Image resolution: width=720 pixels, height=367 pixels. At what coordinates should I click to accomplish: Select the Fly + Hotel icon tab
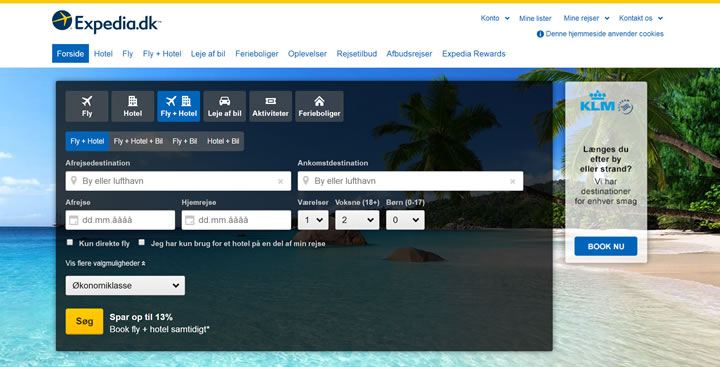[x=179, y=106]
